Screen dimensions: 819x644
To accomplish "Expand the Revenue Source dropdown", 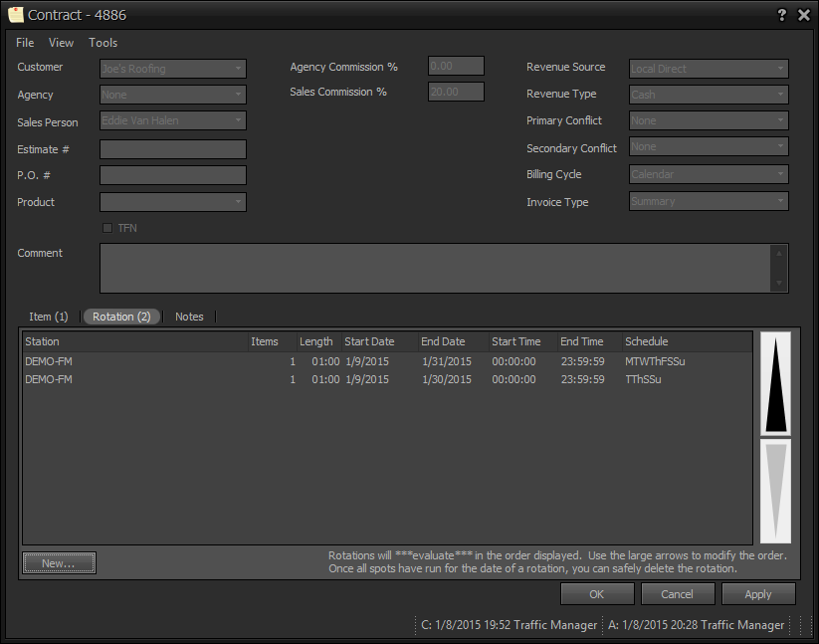I will 709,69.
